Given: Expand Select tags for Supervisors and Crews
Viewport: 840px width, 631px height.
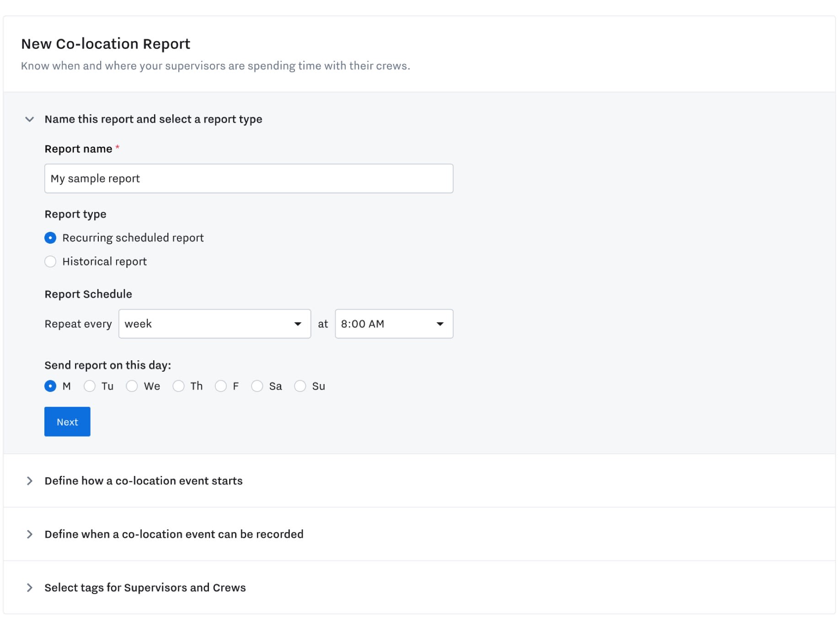Looking at the screenshot, I should pos(145,588).
